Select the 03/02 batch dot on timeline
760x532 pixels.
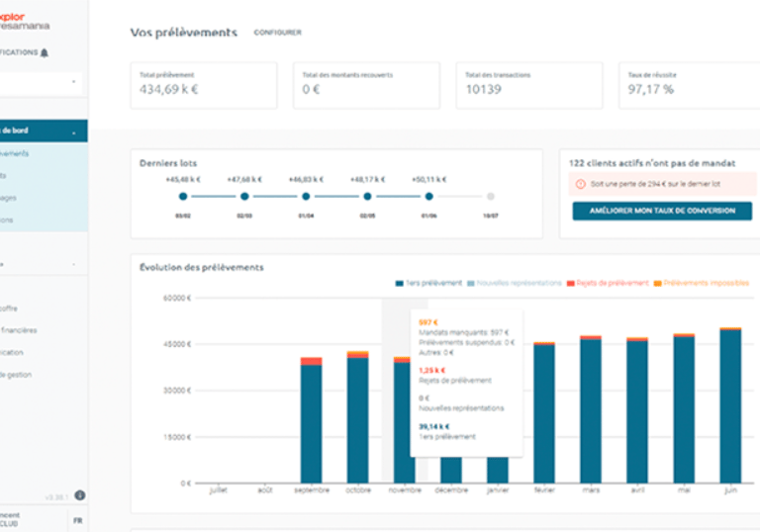click(183, 196)
